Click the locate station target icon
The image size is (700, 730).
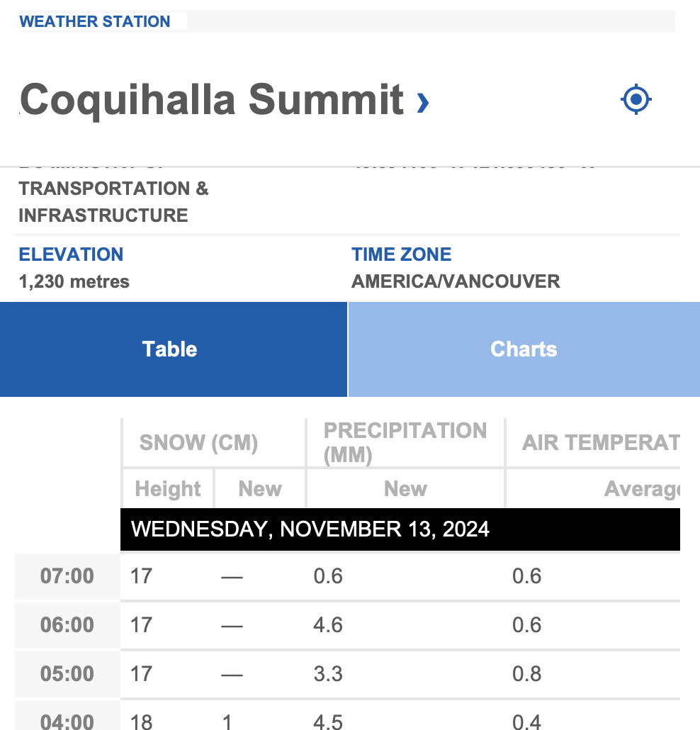pyautogui.click(x=636, y=99)
